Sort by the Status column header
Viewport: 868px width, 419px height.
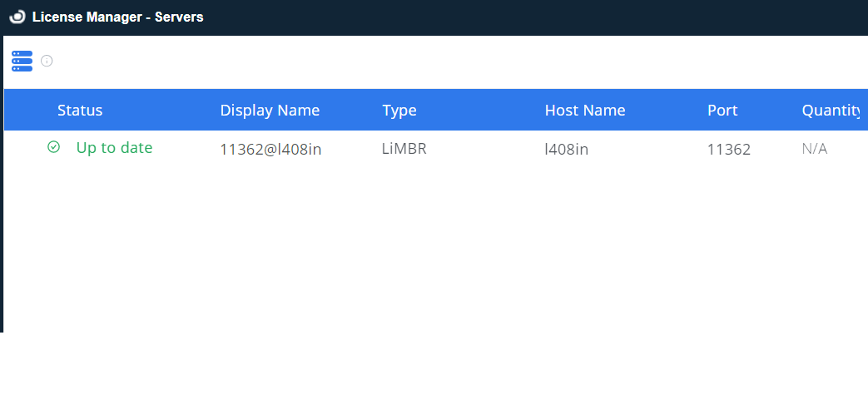click(80, 111)
